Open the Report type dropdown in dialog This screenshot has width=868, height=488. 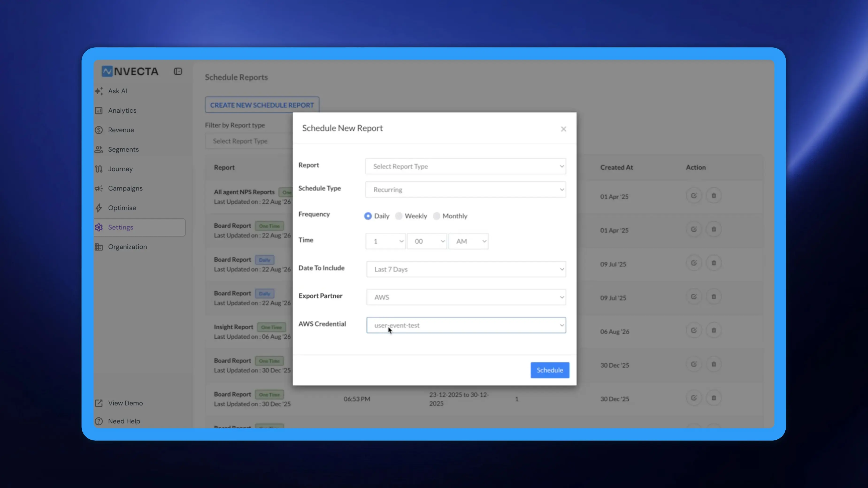click(466, 166)
